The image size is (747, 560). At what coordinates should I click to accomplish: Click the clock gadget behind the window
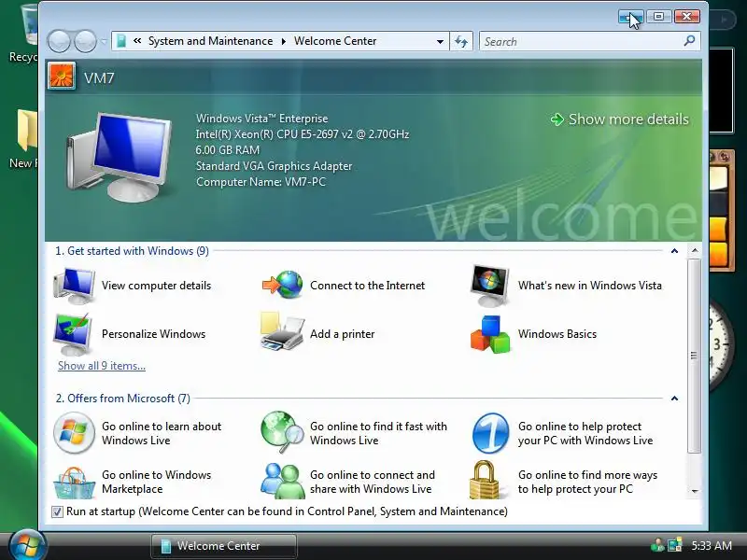click(720, 345)
